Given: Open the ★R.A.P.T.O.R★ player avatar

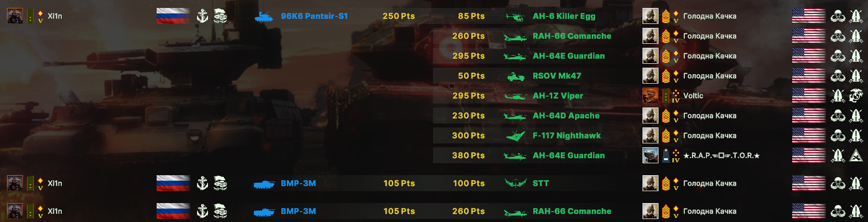Looking at the screenshot, I should [651, 155].
